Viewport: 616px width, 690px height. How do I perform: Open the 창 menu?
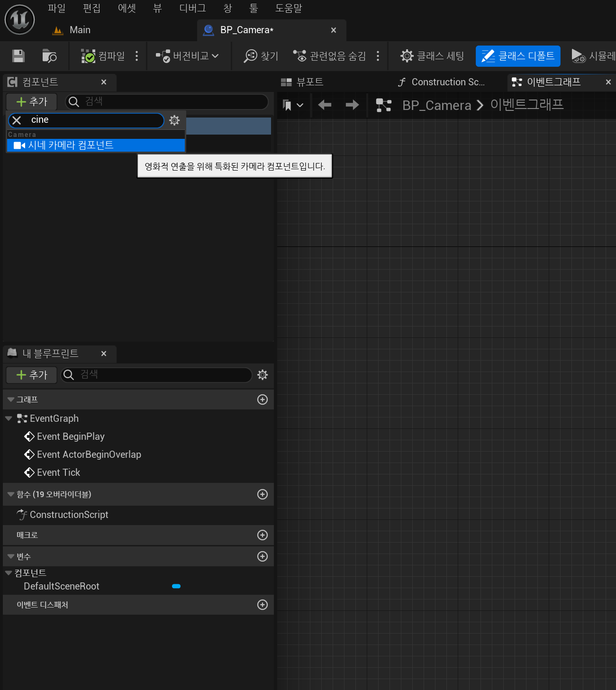point(227,8)
